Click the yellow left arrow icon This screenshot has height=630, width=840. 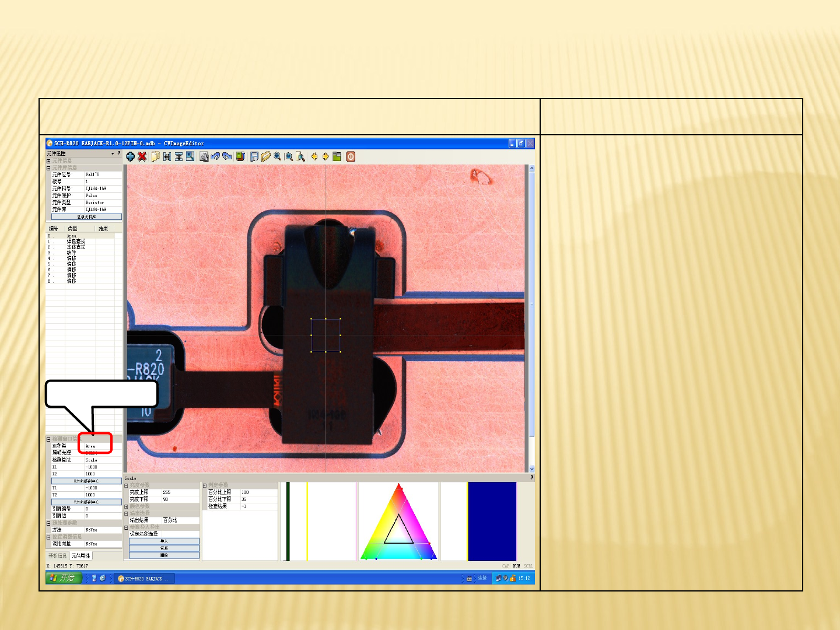[314, 156]
